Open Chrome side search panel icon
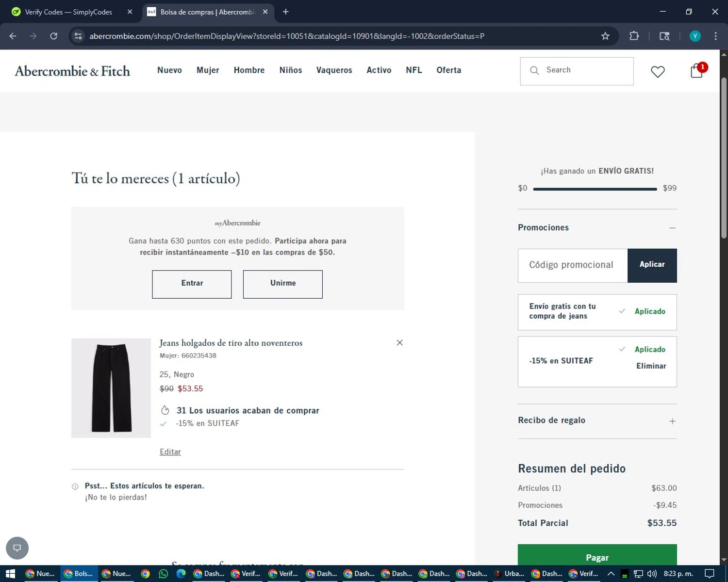The height and width of the screenshot is (582, 728). click(x=664, y=36)
